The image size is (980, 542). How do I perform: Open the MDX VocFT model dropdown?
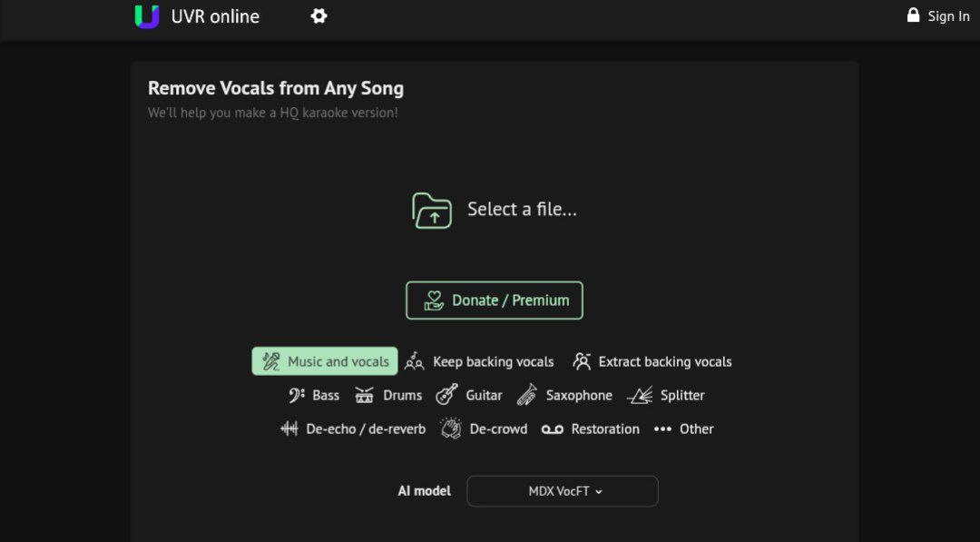[563, 491]
